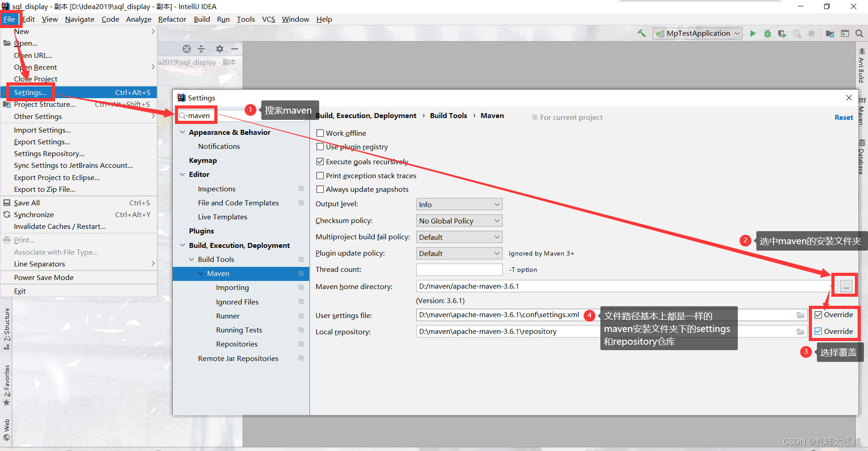
Task: Click project-level icon beside Inspections
Action: pos(301,189)
